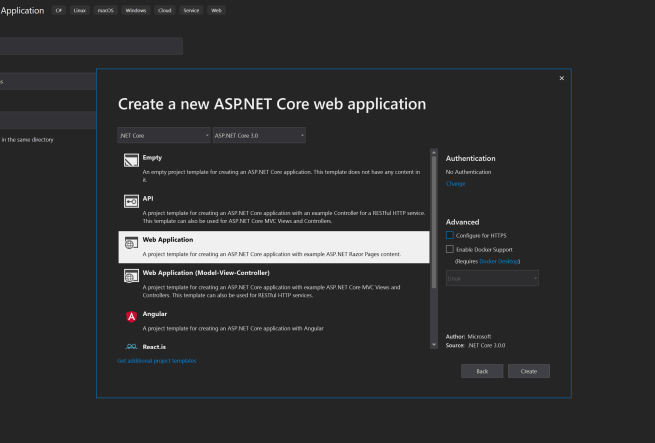Open the Get additional project templates link

coord(157,360)
